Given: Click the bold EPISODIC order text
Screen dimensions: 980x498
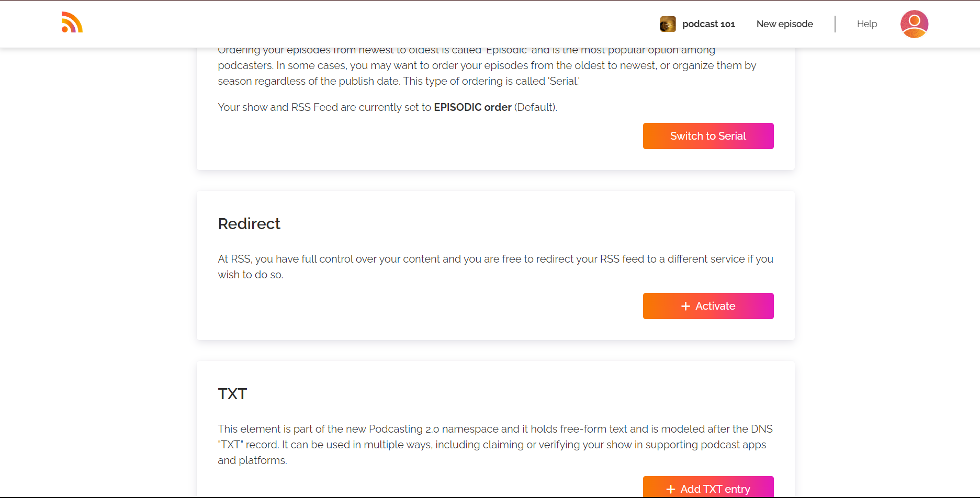Looking at the screenshot, I should pyautogui.click(x=472, y=107).
